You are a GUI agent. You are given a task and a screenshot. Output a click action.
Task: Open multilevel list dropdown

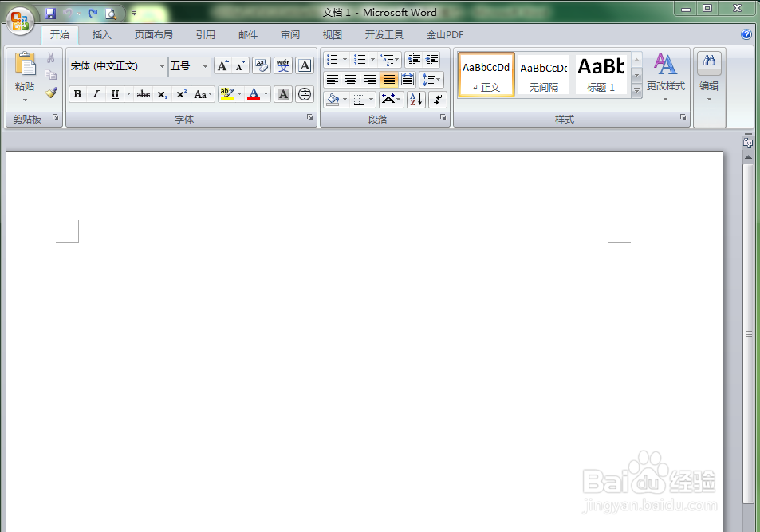click(390, 60)
